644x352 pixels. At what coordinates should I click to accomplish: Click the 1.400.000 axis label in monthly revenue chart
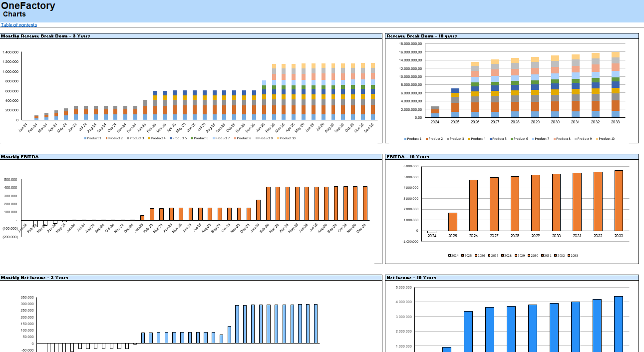(x=11, y=52)
